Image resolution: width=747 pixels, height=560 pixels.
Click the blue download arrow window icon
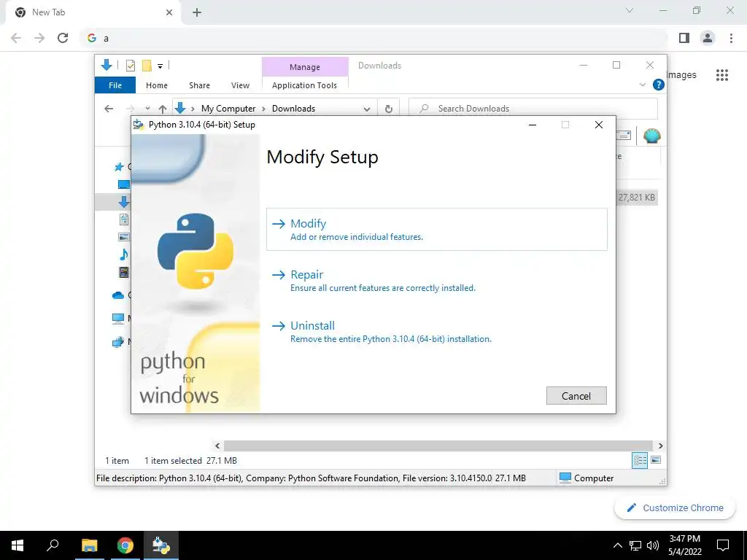(107, 65)
